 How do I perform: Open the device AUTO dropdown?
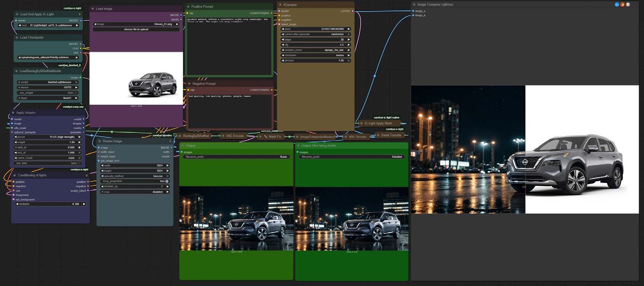48,87
